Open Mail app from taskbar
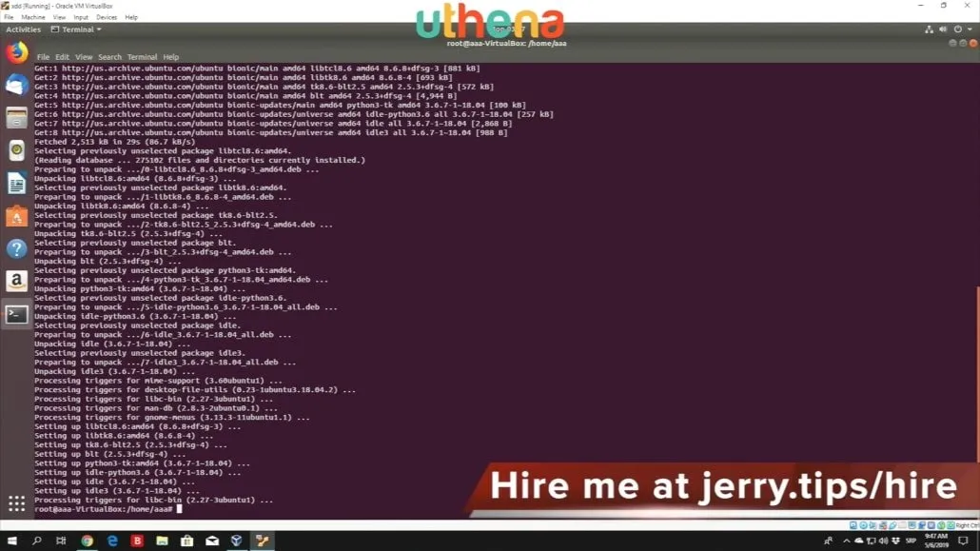 (212, 541)
